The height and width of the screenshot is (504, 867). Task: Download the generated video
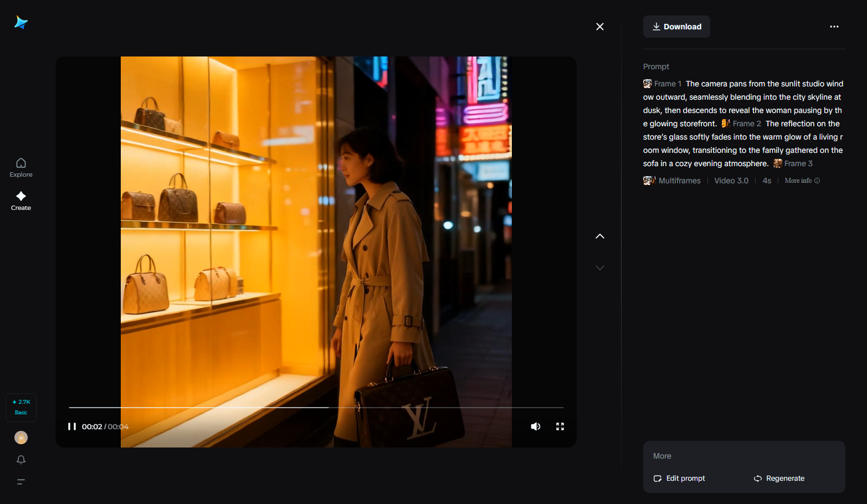[676, 26]
